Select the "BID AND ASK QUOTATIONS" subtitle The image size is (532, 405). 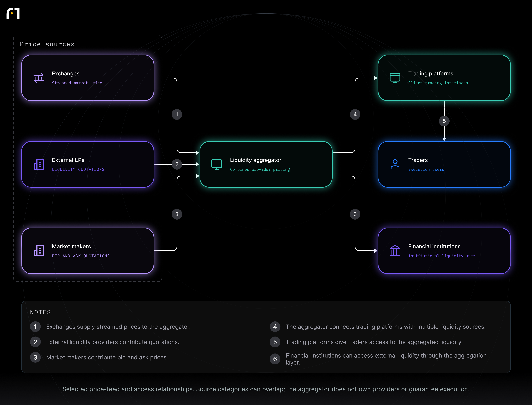(x=81, y=256)
